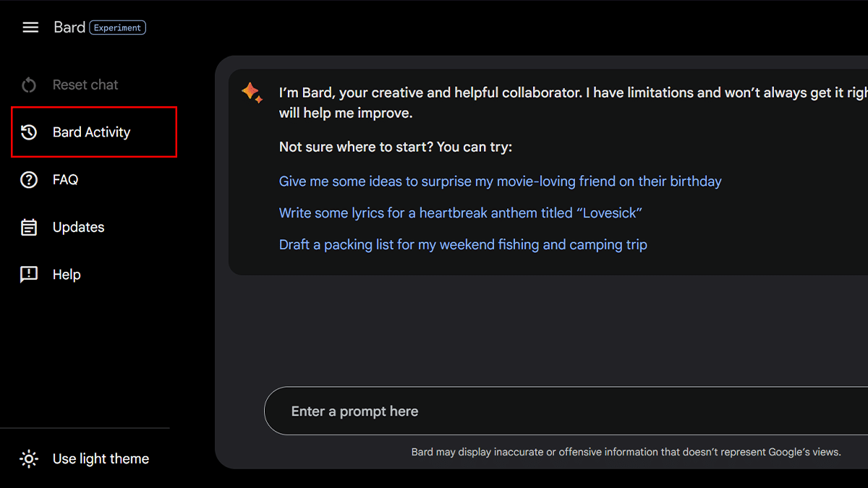Choose the 'Lovesick' heartbreak anthem suggestion
This screenshot has width=868, height=488.
point(461,213)
